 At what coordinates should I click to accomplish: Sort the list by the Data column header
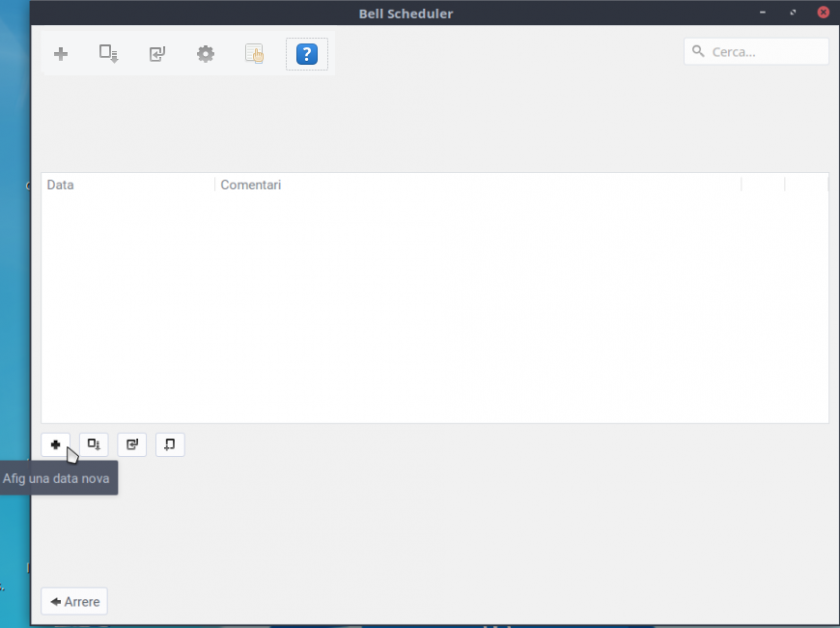pos(127,185)
